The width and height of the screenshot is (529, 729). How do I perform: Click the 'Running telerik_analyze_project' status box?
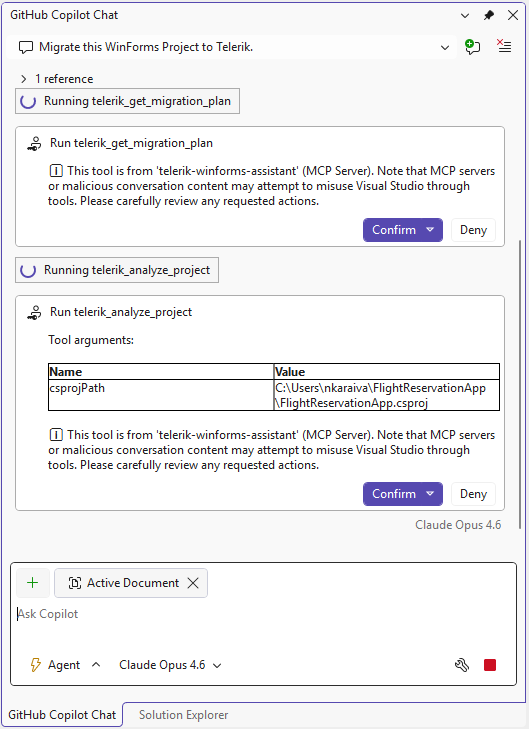point(117,270)
